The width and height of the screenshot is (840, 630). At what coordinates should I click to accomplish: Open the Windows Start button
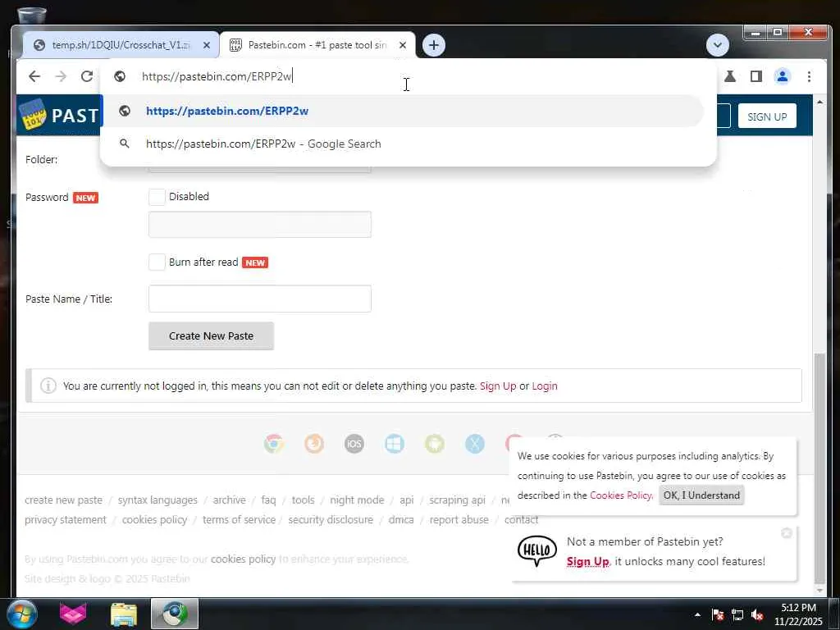pyautogui.click(x=21, y=614)
